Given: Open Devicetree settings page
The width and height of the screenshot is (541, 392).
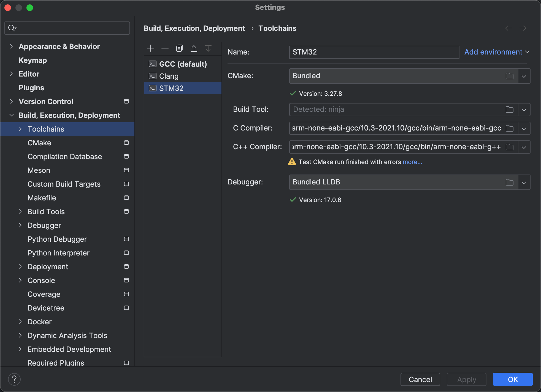Looking at the screenshot, I should tap(46, 308).
